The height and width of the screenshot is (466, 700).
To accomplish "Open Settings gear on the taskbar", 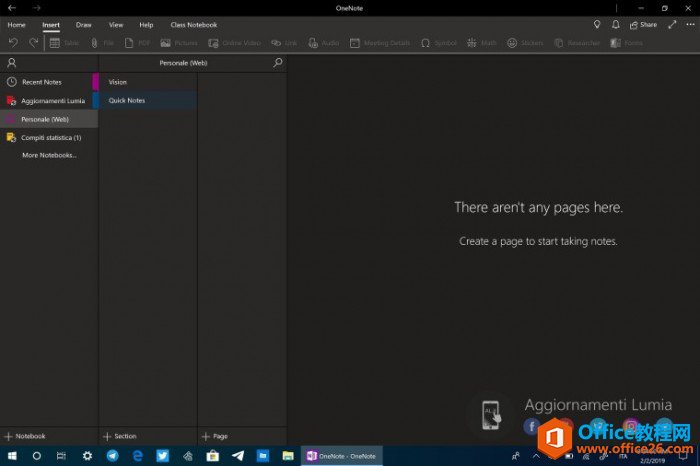I will pyautogui.click(x=87, y=456).
